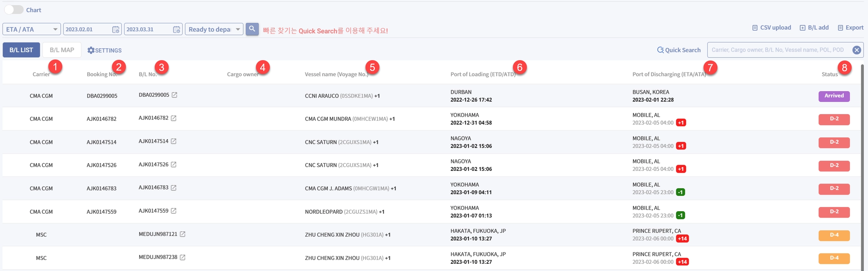Image resolution: width=868 pixels, height=271 pixels.
Task: Select the B/L LIST tab
Action: [x=21, y=50]
